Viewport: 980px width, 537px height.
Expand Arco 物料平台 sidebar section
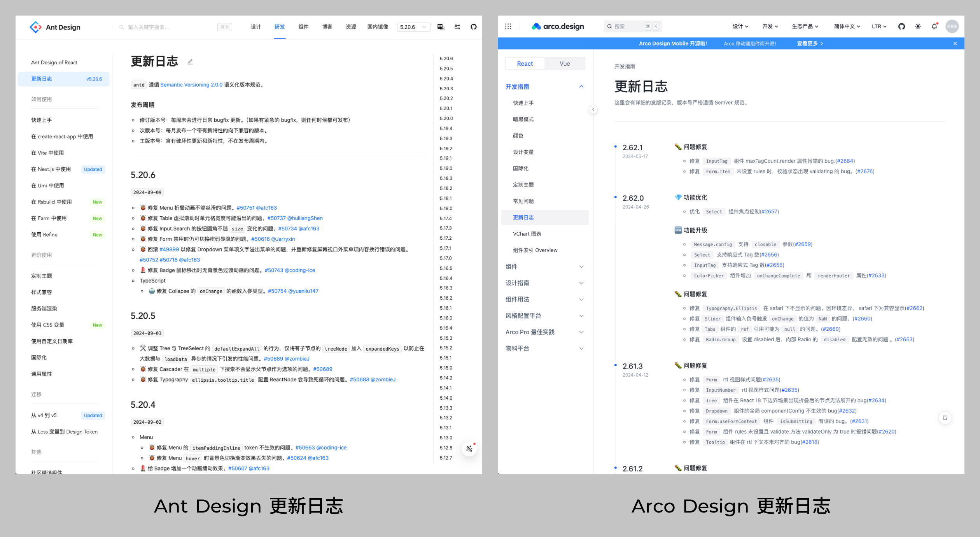click(x=544, y=348)
